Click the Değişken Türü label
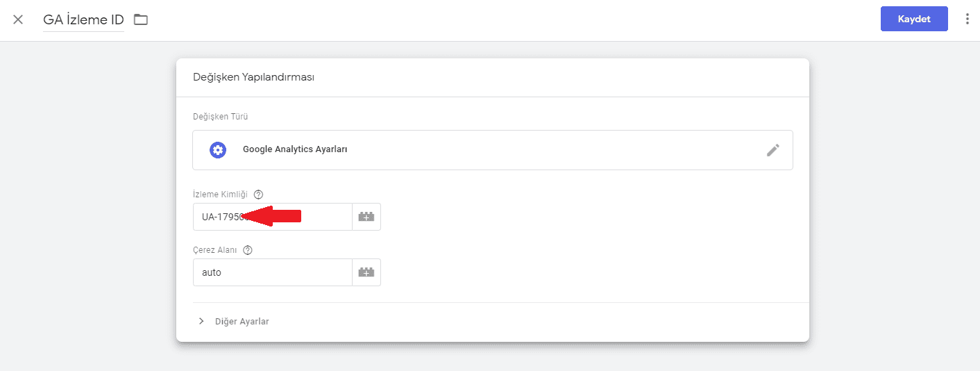The height and width of the screenshot is (371, 980). [x=221, y=117]
